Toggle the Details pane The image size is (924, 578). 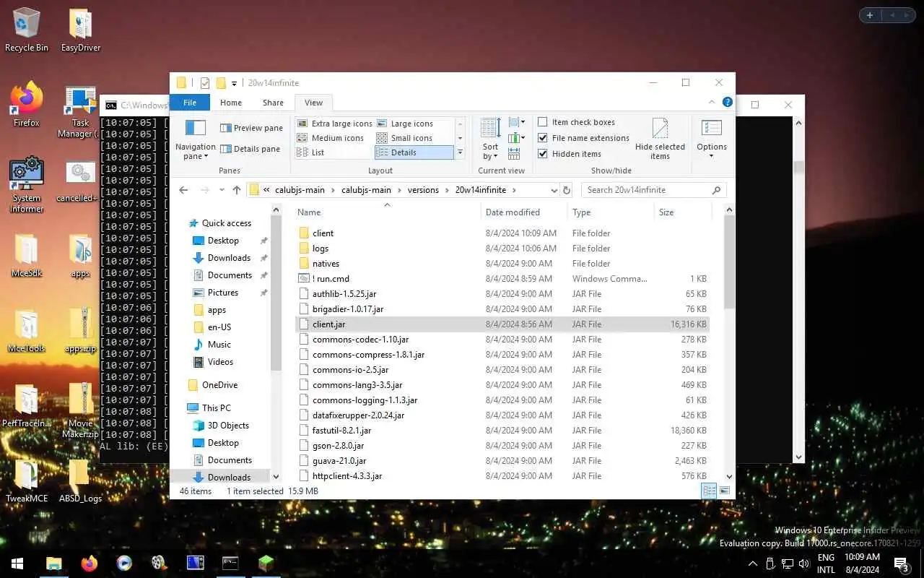click(x=250, y=149)
